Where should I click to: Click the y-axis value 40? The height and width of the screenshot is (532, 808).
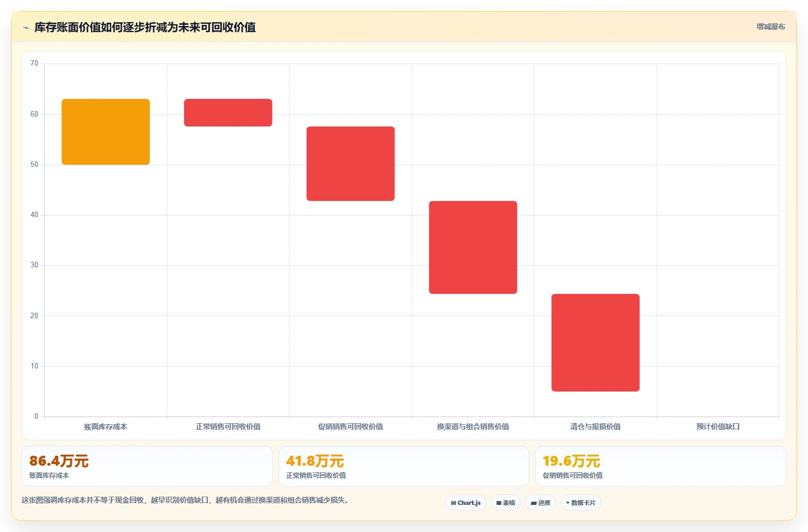pos(34,215)
